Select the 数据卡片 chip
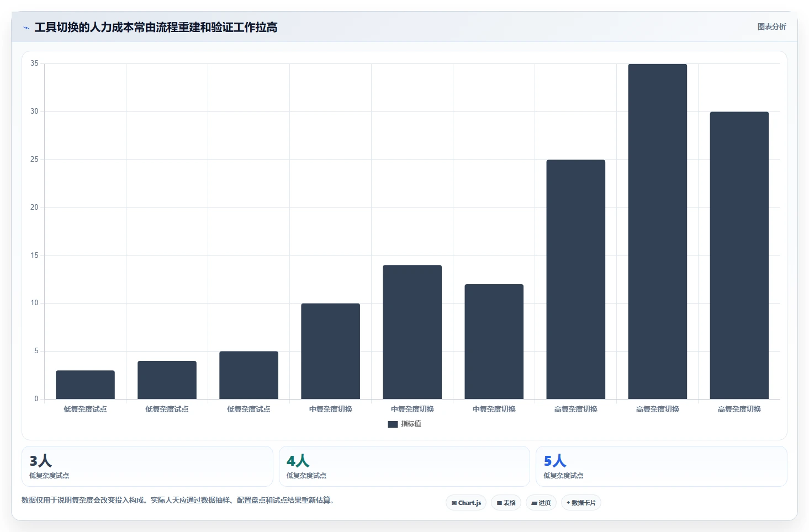Image resolution: width=809 pixels, height=532 pixels. point(581,503)
